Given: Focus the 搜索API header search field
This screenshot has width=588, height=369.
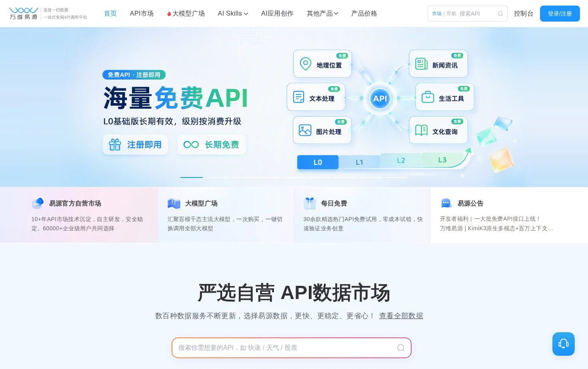Looking at the screenshot, I should pos(476,14).
